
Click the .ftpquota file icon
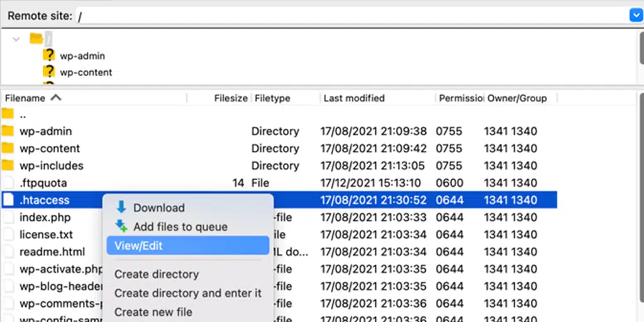pos(9,182)
